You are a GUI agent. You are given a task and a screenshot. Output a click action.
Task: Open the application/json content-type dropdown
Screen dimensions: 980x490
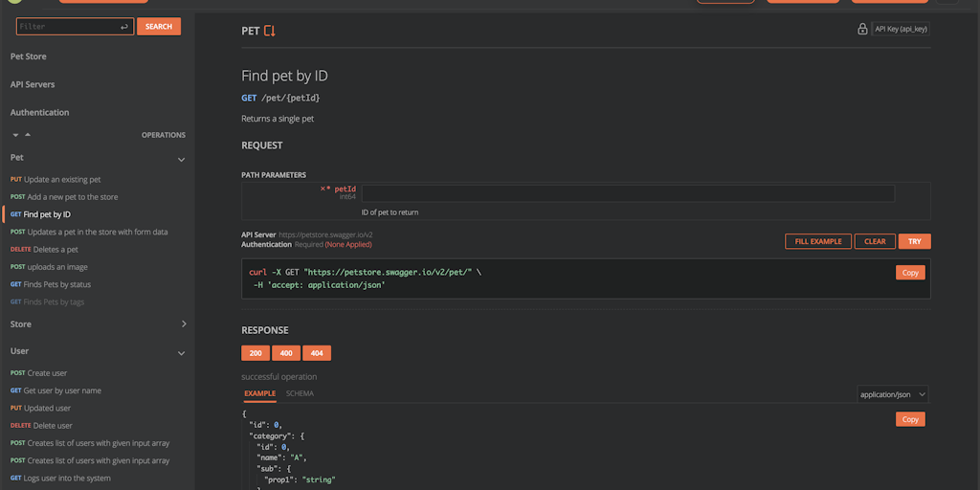893,394
